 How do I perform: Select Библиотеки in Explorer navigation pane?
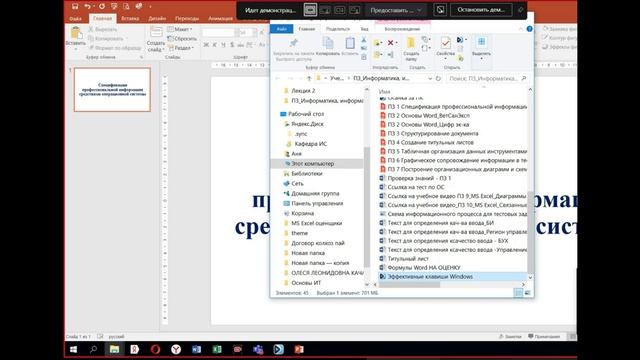coord(307,173)
